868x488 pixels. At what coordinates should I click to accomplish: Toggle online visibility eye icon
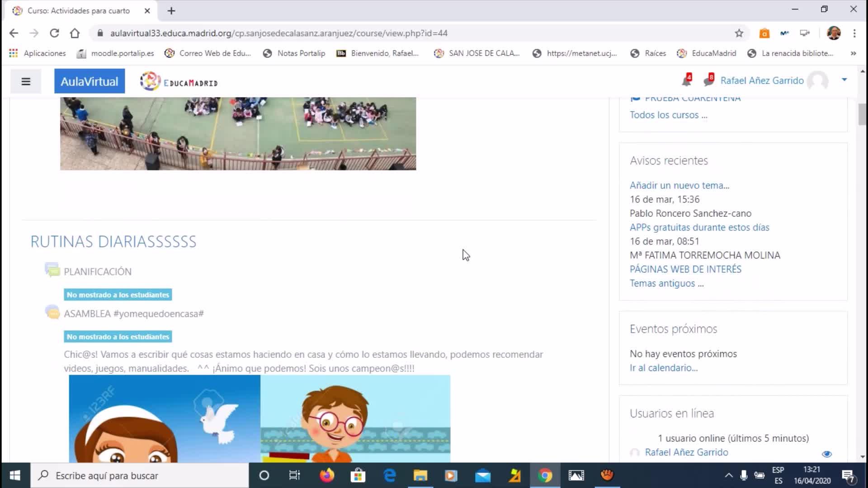[x=826, y=454]
